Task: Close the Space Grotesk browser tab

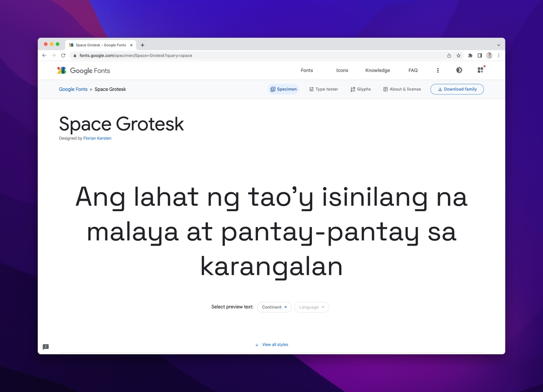Action: (x=131, y=45)
